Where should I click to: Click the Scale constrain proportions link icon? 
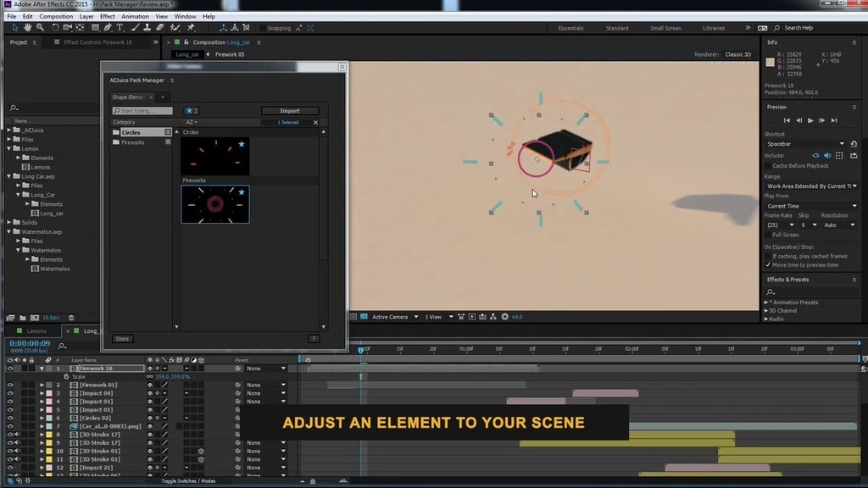tap(149, 377)
